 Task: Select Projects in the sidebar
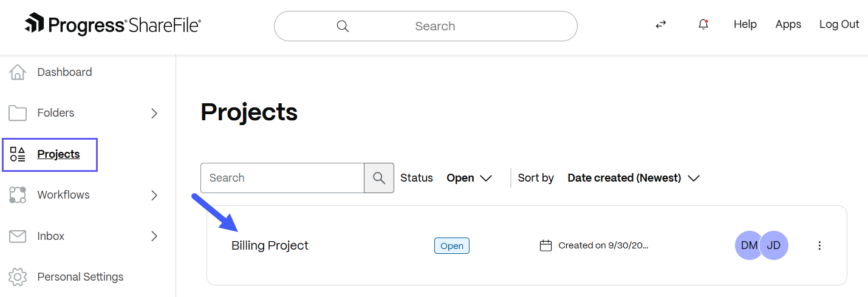pos(58,154)
